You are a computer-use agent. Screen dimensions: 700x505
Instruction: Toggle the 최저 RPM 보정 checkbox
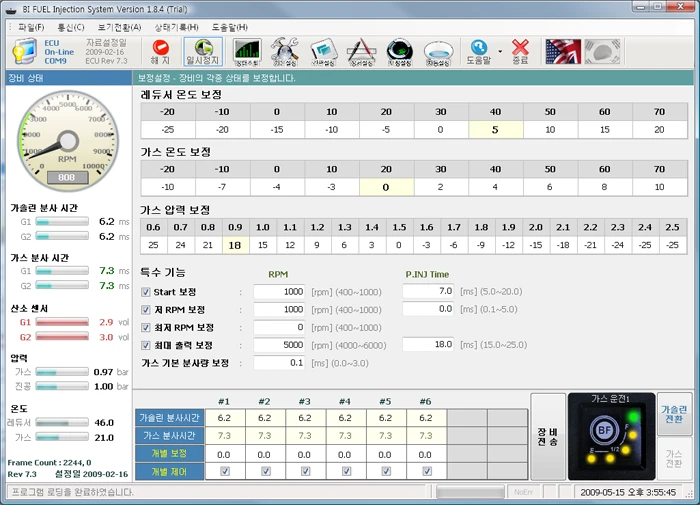pos(146,327)
